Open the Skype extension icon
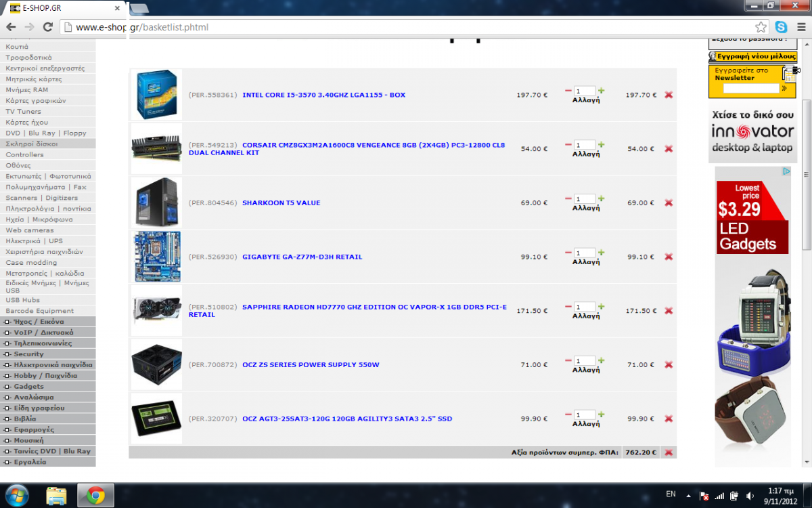This screenshot has height=508, width=812. coord(782,27)
